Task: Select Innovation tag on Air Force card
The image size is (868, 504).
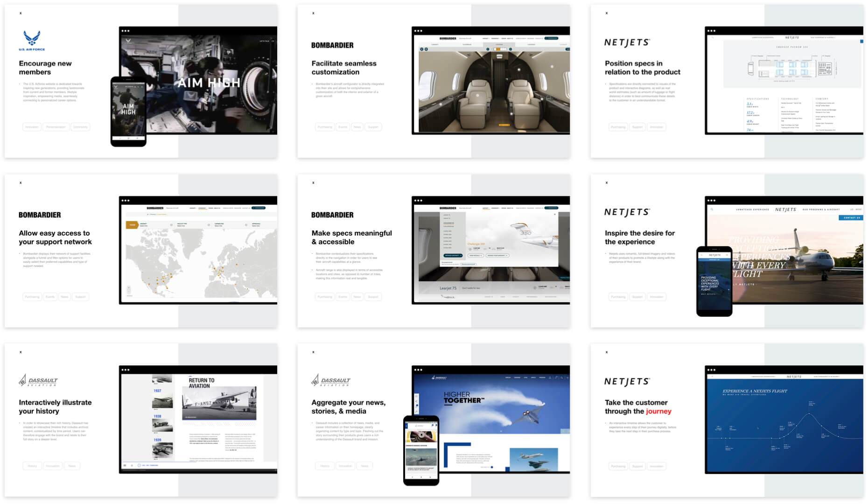Action: [x=32, y=127]
